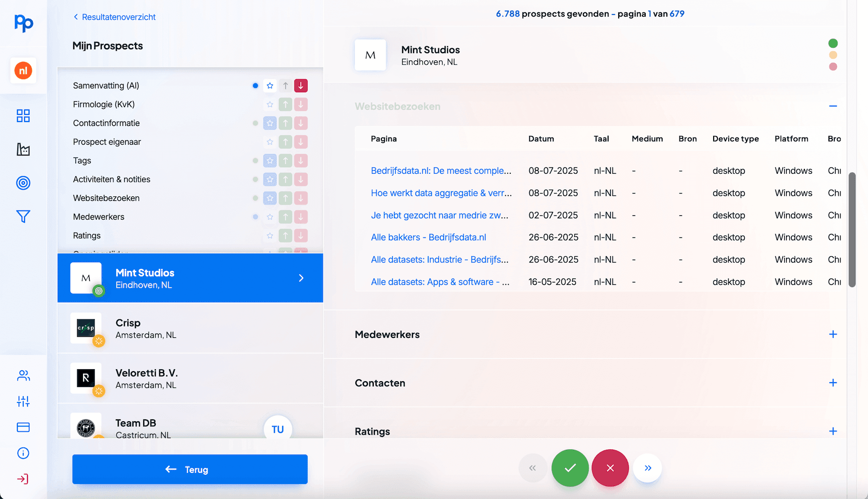Click the logout icon in sidebar

pos(23,479)
